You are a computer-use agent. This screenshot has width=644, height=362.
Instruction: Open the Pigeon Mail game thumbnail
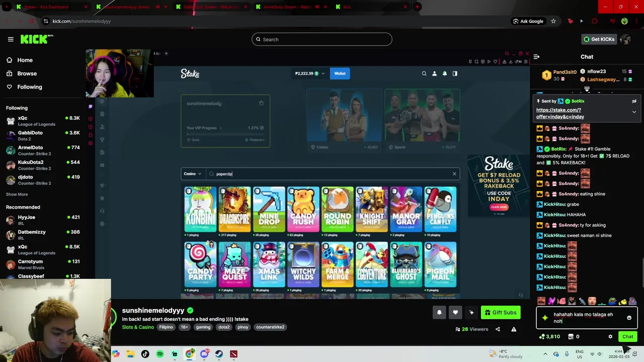[440, 264]
